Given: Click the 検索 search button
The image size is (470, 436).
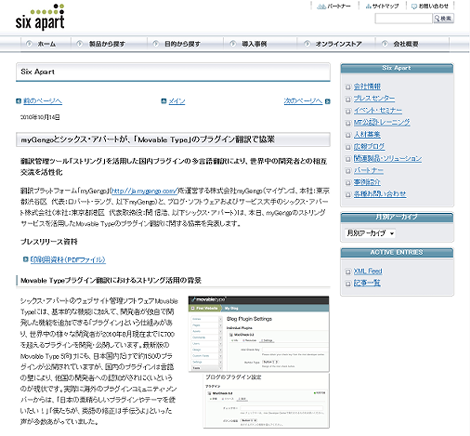Looking at the screenshot, I should 443,18.
